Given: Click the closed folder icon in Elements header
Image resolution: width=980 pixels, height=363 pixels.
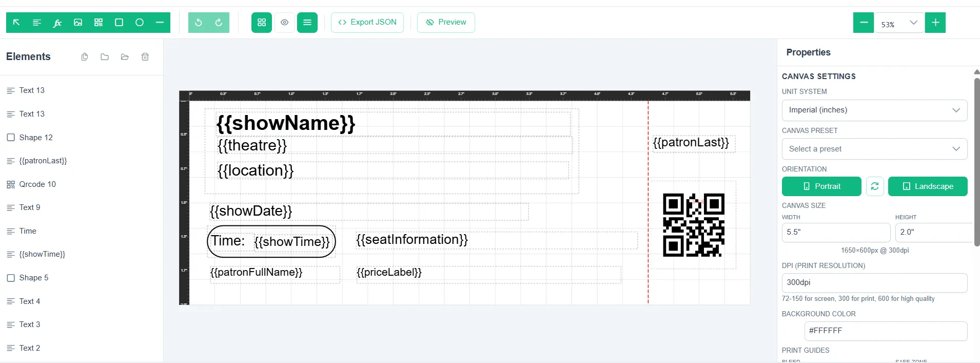Looking at the screenshot, I should pyautogui.click(x=105, y=57).
